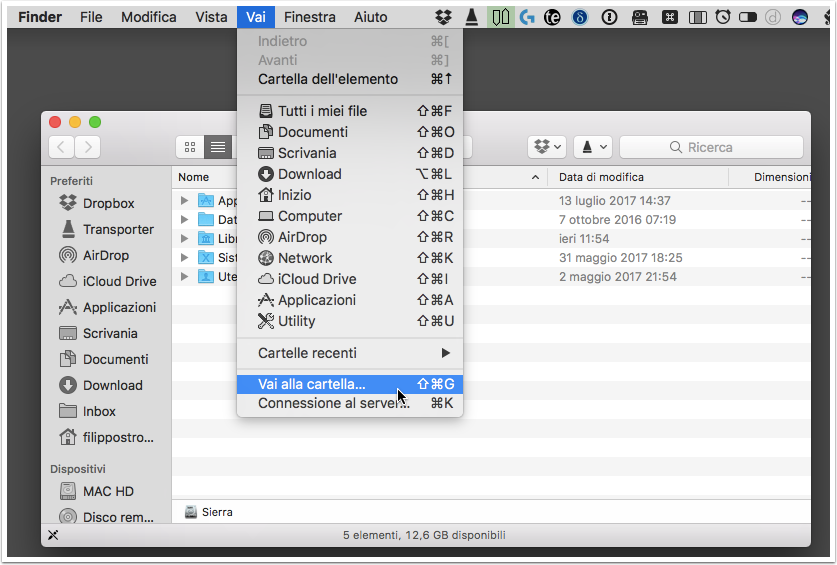This screenshot has height=565, width=837.
Task: Open the Transporter toolbar dropdown
Action: (593, 147)
